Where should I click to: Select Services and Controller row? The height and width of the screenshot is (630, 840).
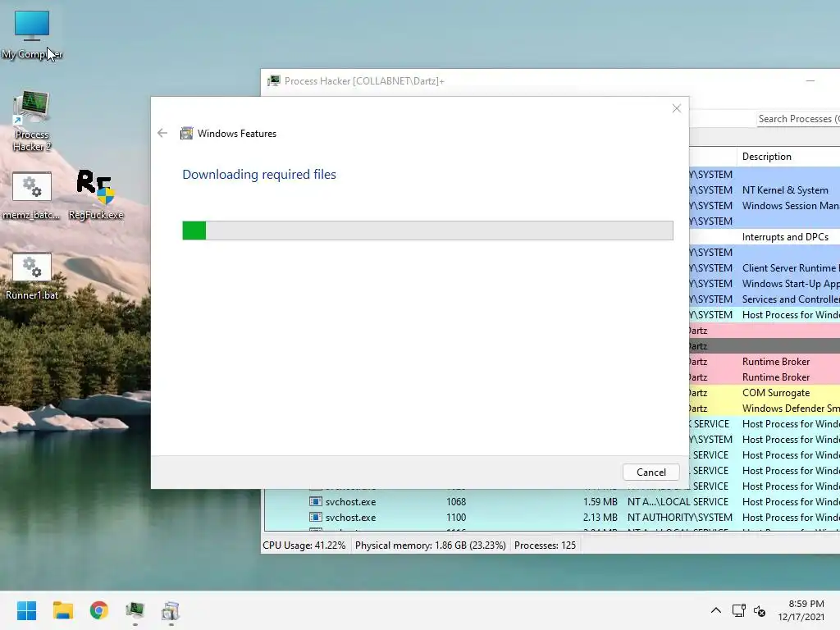tap(765, 299)
